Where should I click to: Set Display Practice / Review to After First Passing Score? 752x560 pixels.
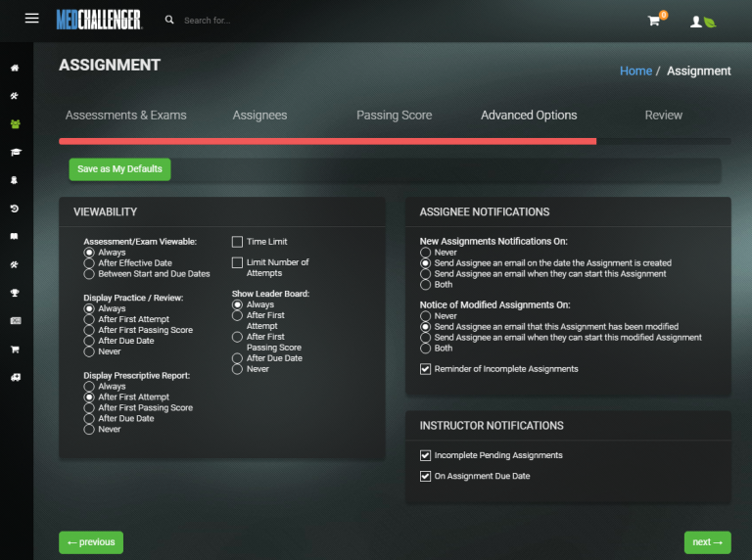[89, 330]
